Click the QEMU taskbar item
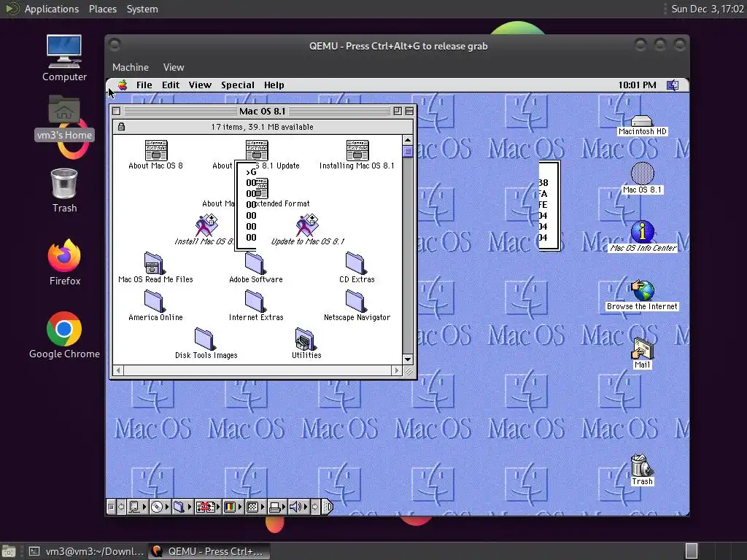747x560 pixels. [x=209, y=551]
